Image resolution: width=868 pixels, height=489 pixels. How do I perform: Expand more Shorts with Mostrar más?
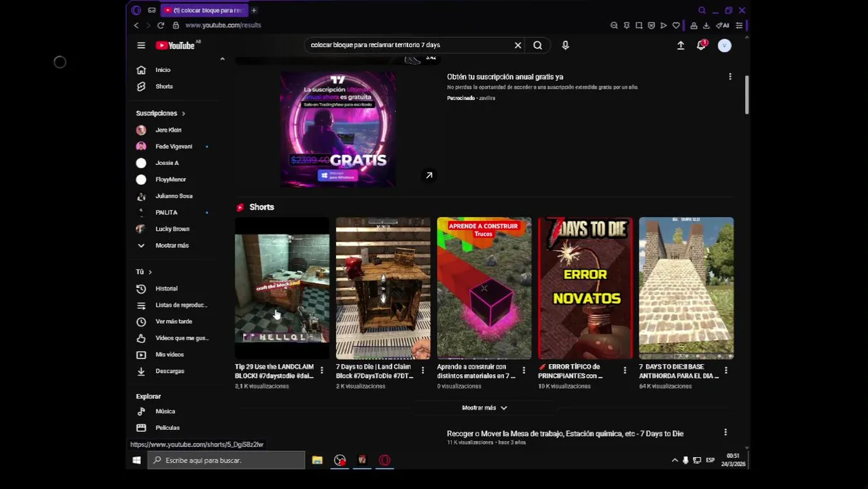[484, 407]
